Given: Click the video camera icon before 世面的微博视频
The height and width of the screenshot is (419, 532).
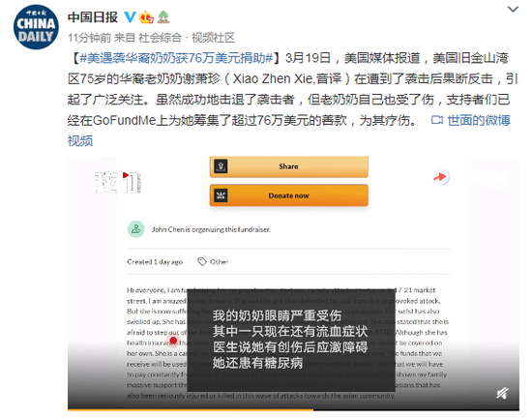Looking at the screenshot, I should [436, 120].
